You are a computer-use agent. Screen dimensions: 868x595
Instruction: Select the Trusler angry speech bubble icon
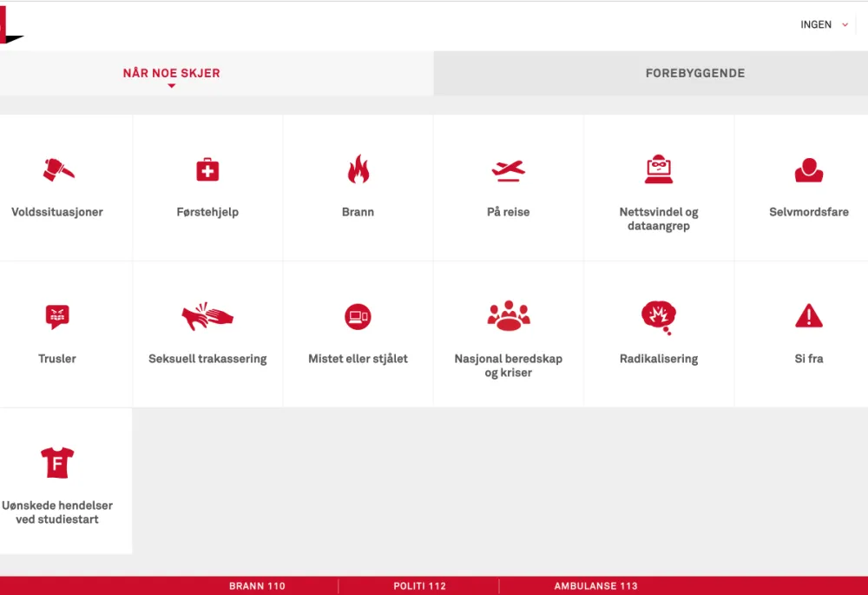57,317
